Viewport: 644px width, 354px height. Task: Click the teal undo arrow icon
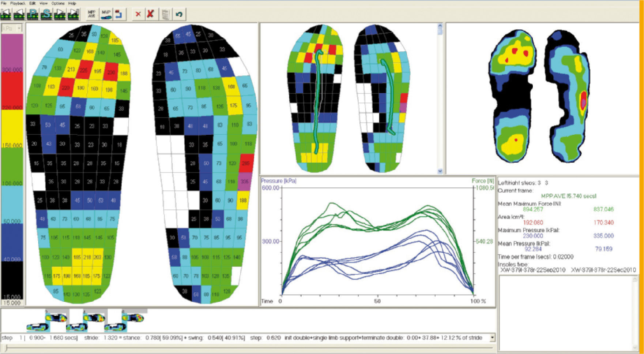click(x=179, y=14)
